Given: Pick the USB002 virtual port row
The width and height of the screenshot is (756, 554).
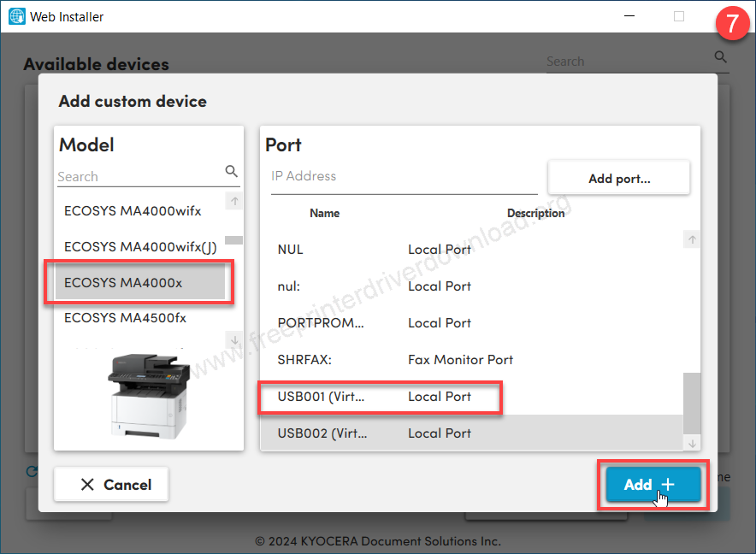Looking at the screenshot, I should coord(471,433).
